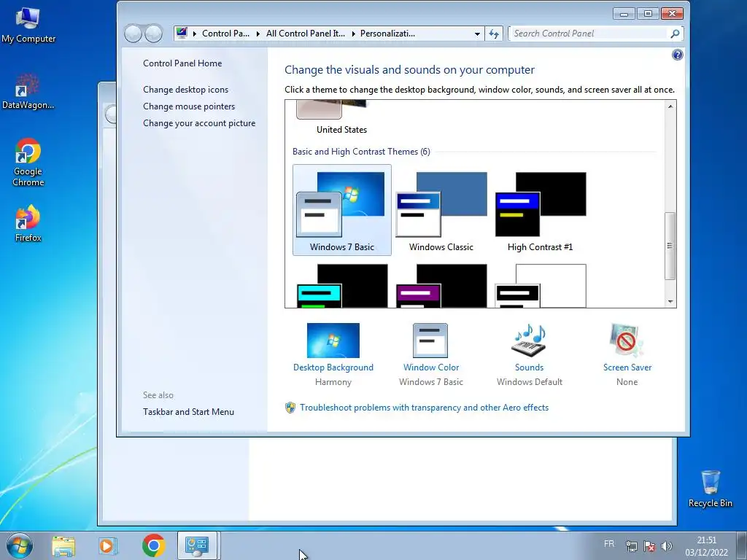Screen dimensions: 747x560
Task: Expand the arrow before Control Panel breadcrumb
Action: [194, 34]
